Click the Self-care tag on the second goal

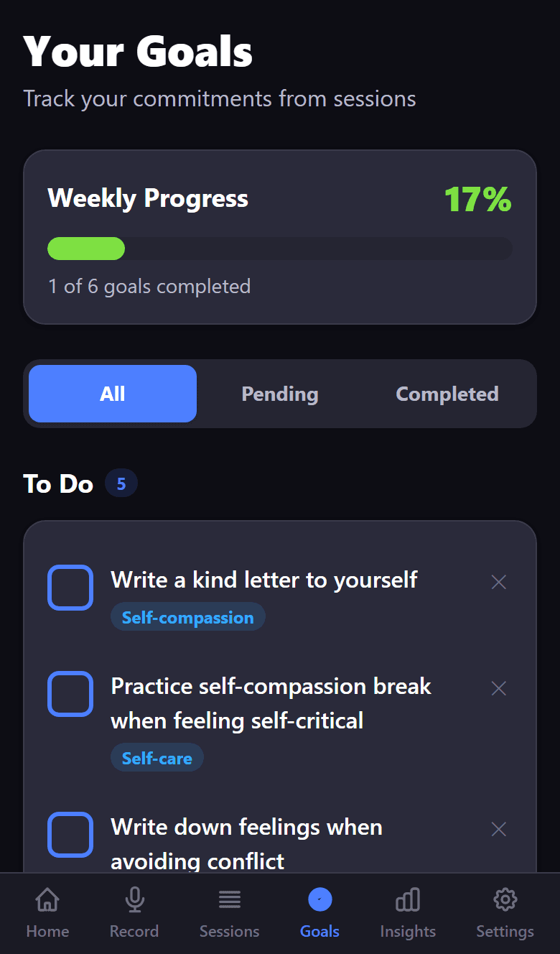(157, 757)
